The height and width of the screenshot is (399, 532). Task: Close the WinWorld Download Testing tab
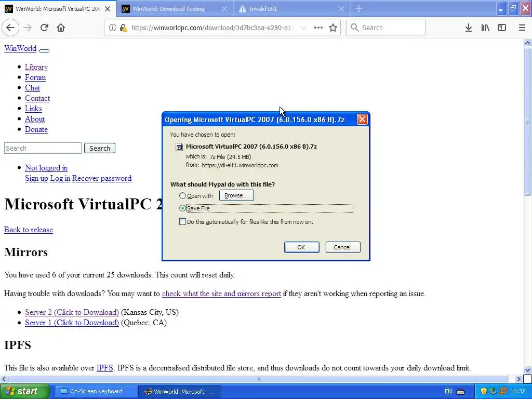tap(224, 9)
